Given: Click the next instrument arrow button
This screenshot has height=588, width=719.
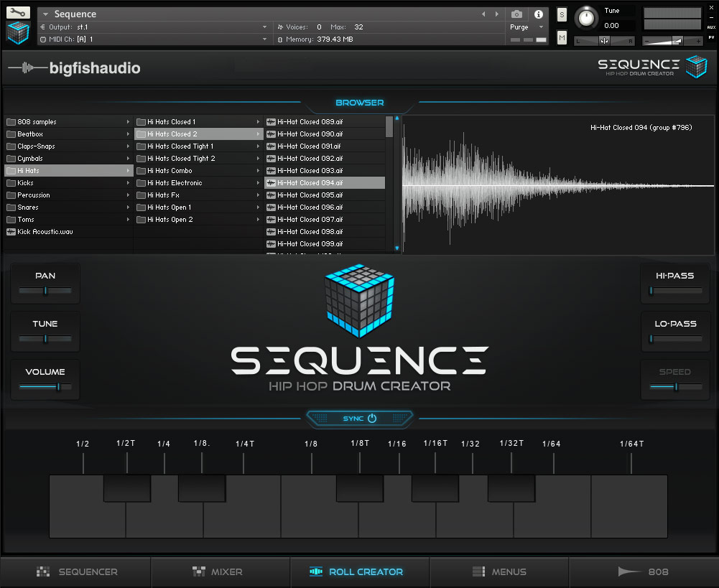Looking at the screenshot, I should 496,13.
